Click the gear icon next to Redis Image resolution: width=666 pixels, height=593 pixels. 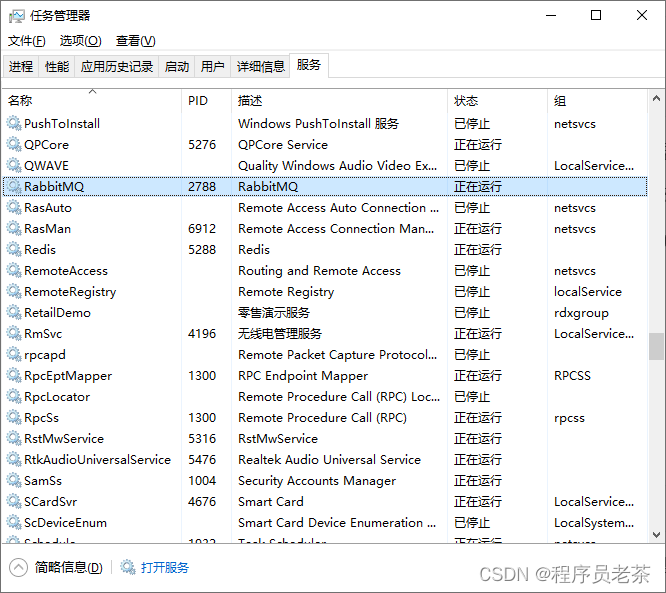point(14,249)
